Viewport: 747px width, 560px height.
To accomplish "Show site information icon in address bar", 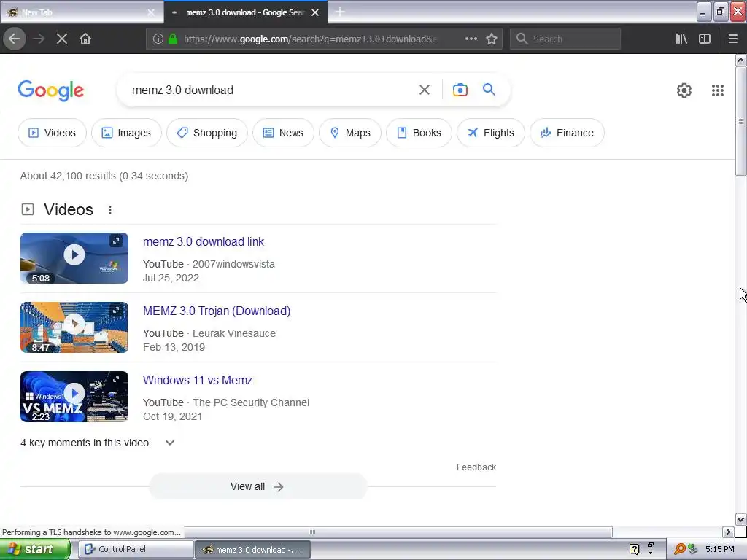I will pos(158,39).
